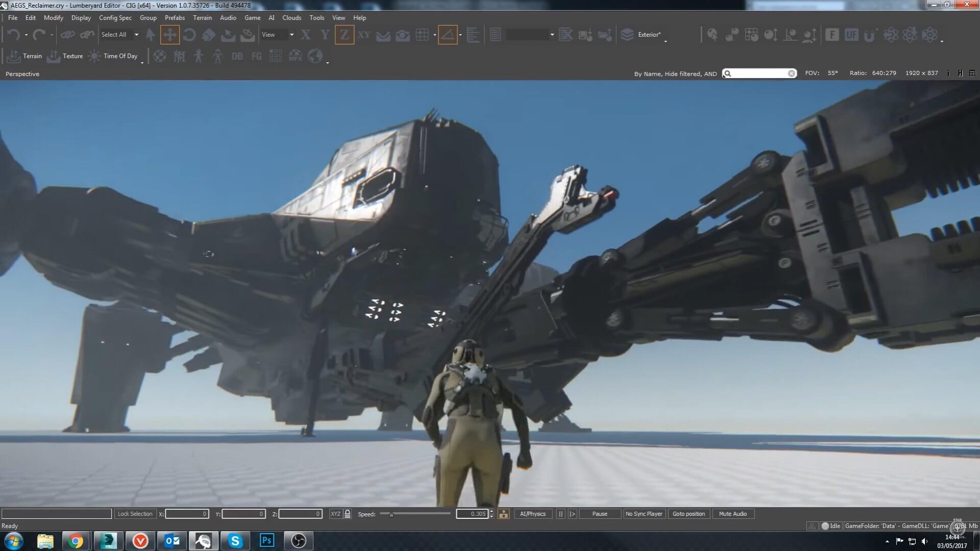The width and height of the screenshot is (980, 551).
Task: Open the DB database view icon
Action: click(x=237, y=56)
